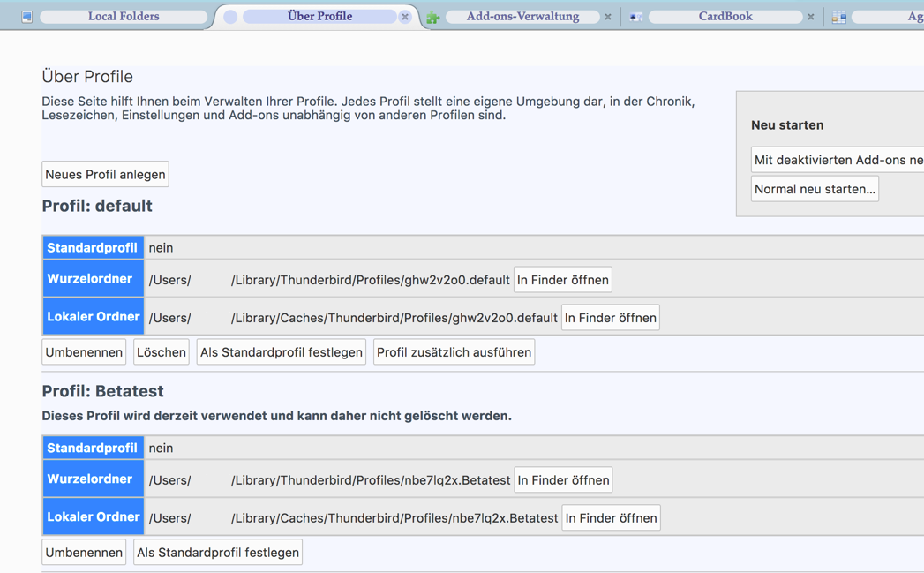
Task: Click Normal neu starten button
Action: [x=815, y=189]
